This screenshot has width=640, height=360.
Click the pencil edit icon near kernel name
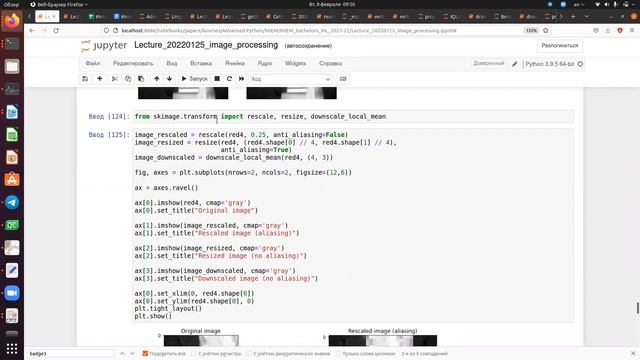click(515, 64)
